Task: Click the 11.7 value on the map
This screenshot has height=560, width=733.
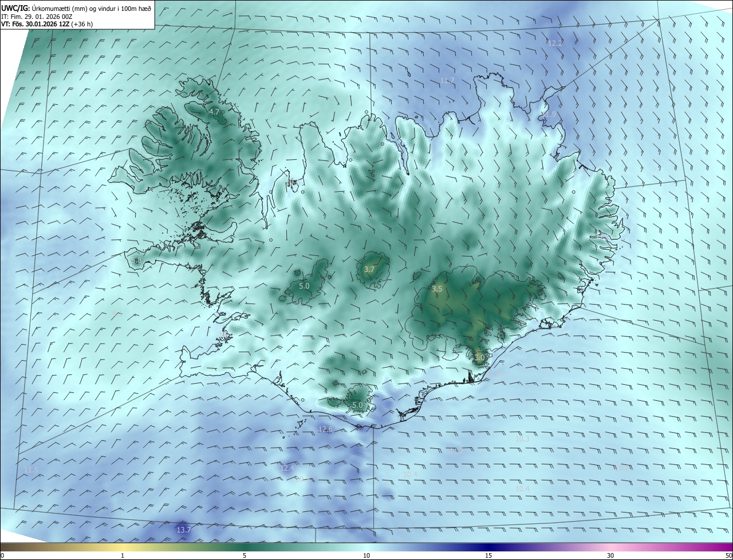Action: coord(447,80)
